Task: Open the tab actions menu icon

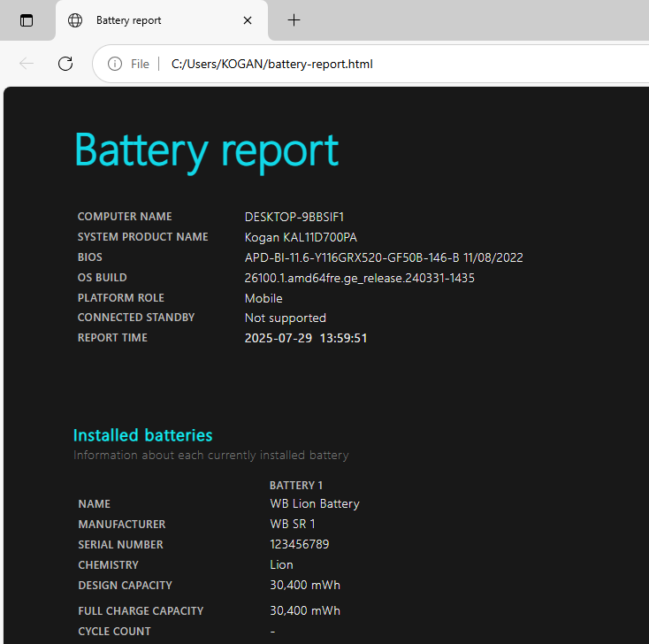Action: pos(27,20)
